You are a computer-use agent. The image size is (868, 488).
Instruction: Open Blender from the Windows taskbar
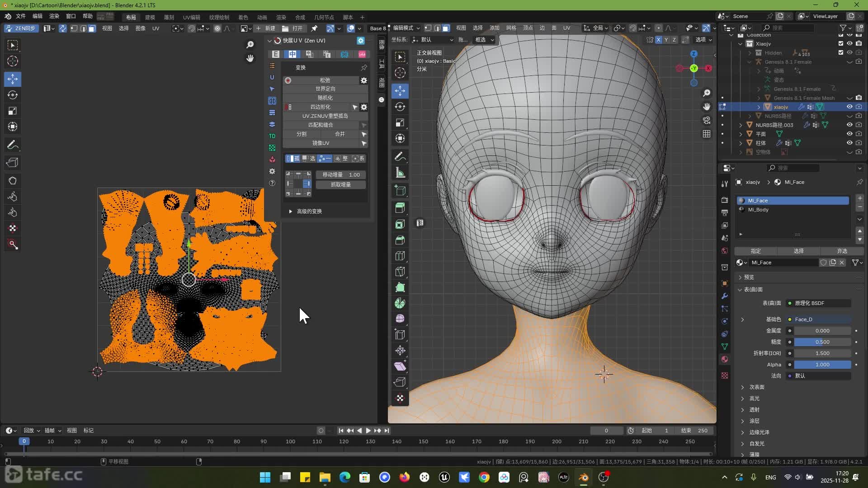pyautogui.click(x=584, y=477)
